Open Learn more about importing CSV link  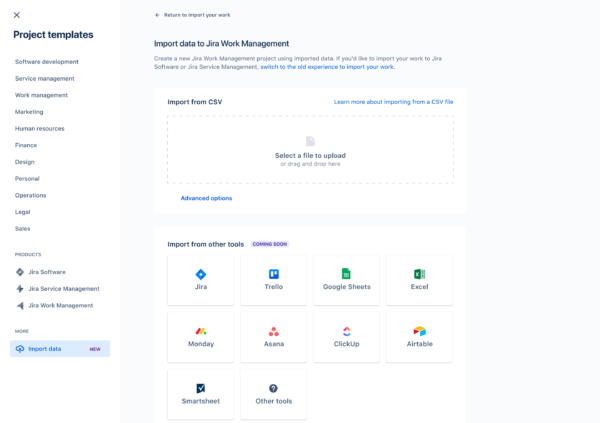[x=393, y=102]
